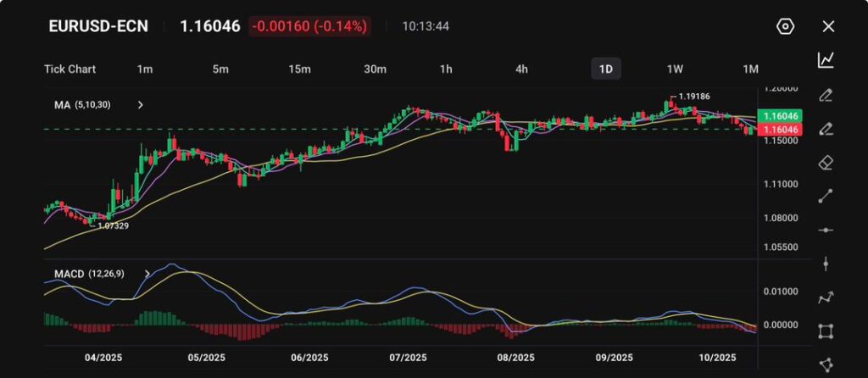Click the EURUSD-ECN symbol name
This screenshot has width=868, height=378.
(x=98, y=26)
